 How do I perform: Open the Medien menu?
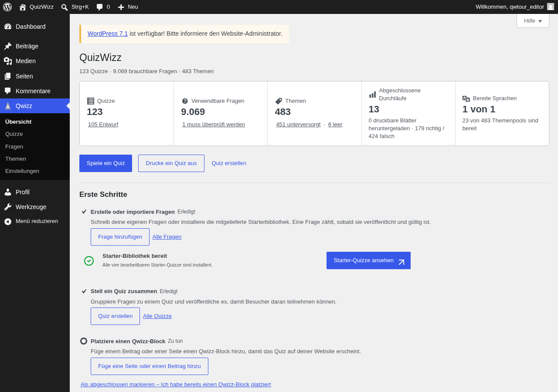(x=35, y=61)
